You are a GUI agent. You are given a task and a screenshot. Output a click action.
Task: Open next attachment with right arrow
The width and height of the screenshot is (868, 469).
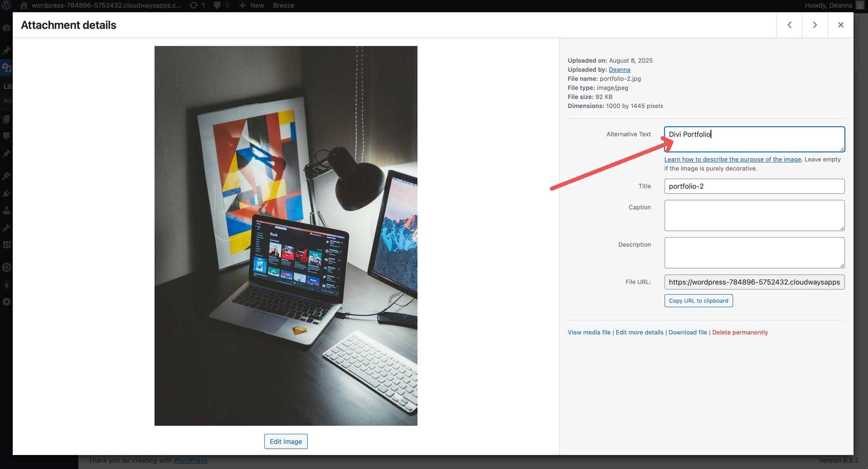(815, 25)
